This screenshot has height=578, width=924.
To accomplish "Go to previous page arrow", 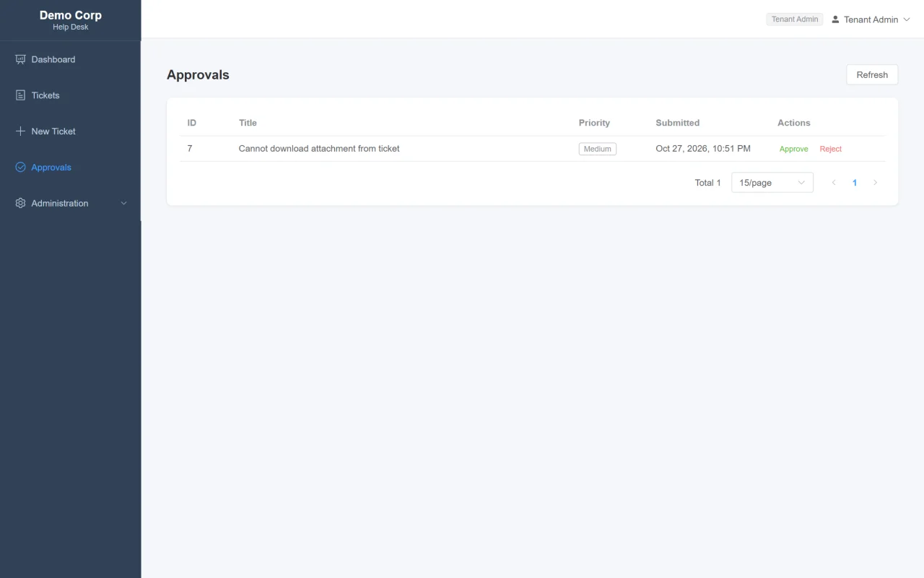I will [834, 183].
